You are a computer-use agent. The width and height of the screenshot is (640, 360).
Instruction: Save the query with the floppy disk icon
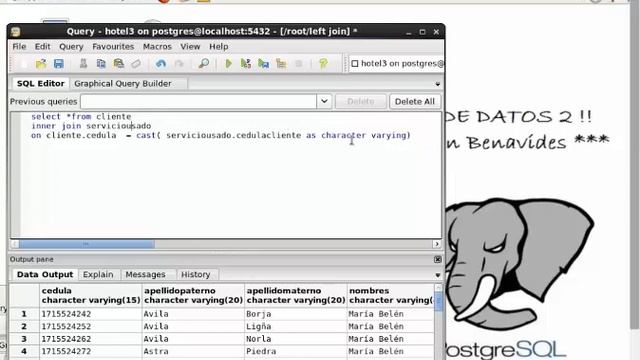point(59,64)
